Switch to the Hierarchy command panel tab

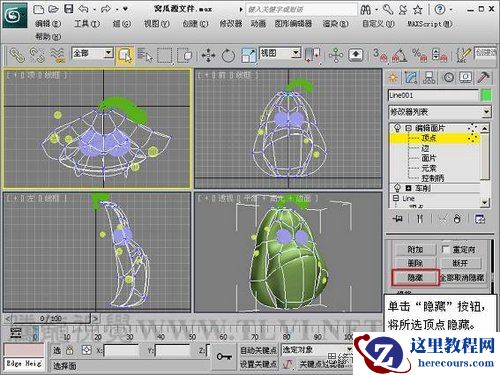tap(429, 78)
